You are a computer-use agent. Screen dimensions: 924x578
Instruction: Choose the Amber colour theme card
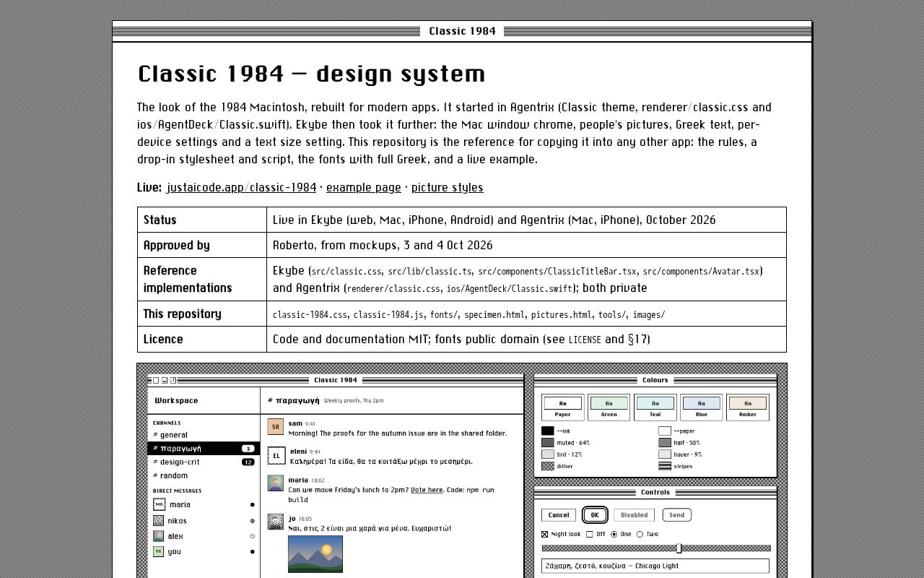point(748,407)
